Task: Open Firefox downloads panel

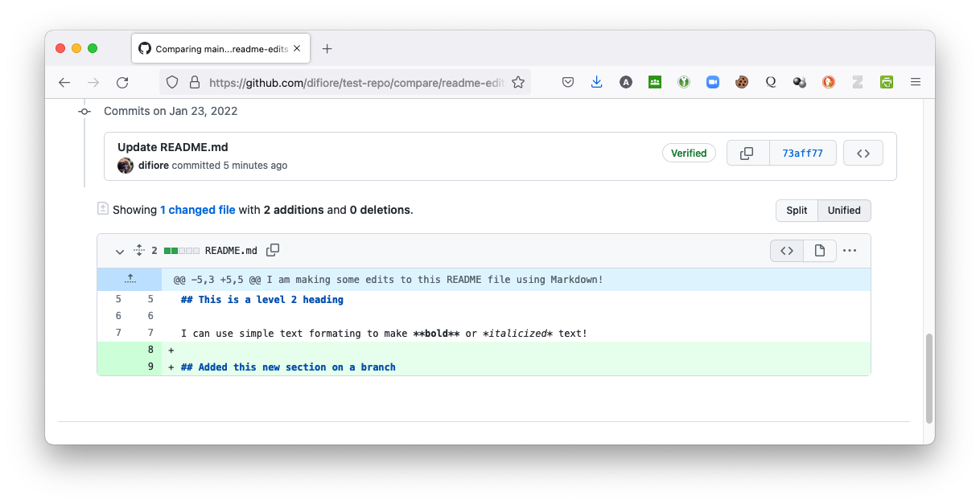Action: [596, 82]
